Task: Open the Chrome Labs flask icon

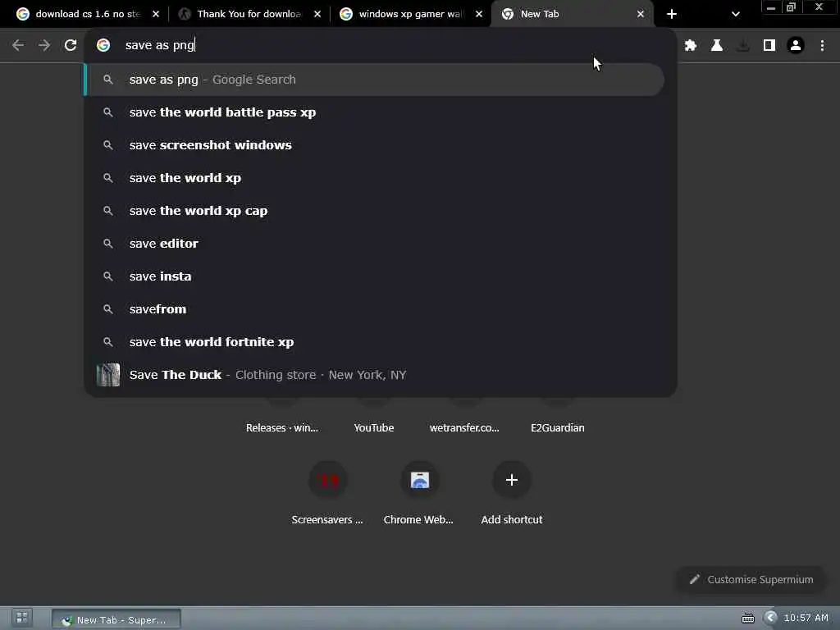Action: [717, 45]
